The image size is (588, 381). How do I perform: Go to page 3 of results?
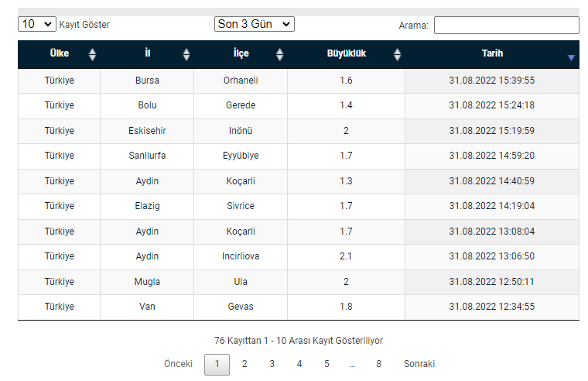tap(272, 364)
